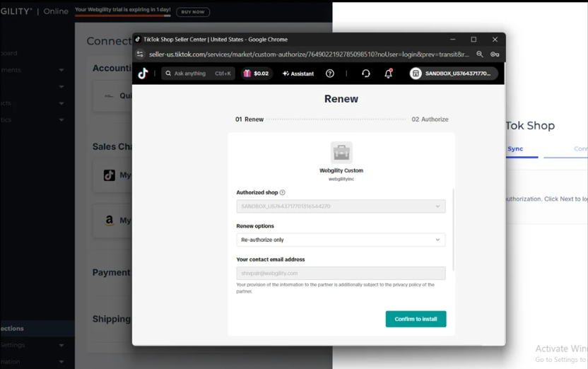The image size is (588, 369).
Task: Click the TikTok favicon in Chrome title bar
Action: [138, 40]
